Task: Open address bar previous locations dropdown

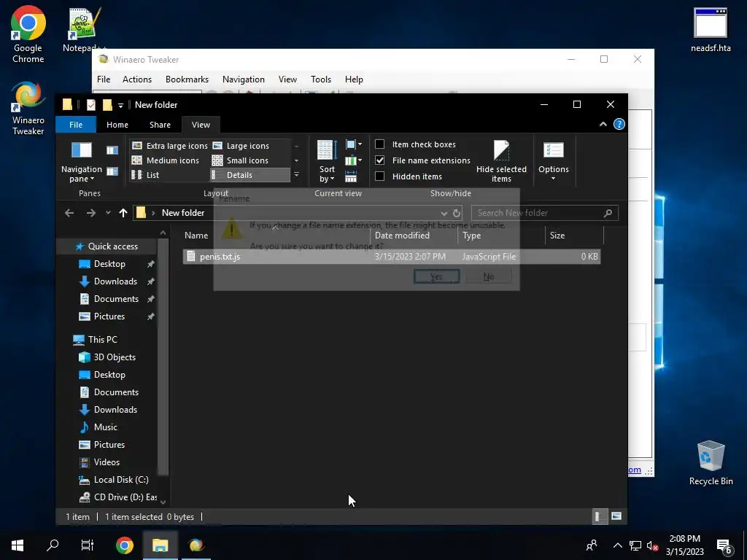Action: click(x=444, y=213)
